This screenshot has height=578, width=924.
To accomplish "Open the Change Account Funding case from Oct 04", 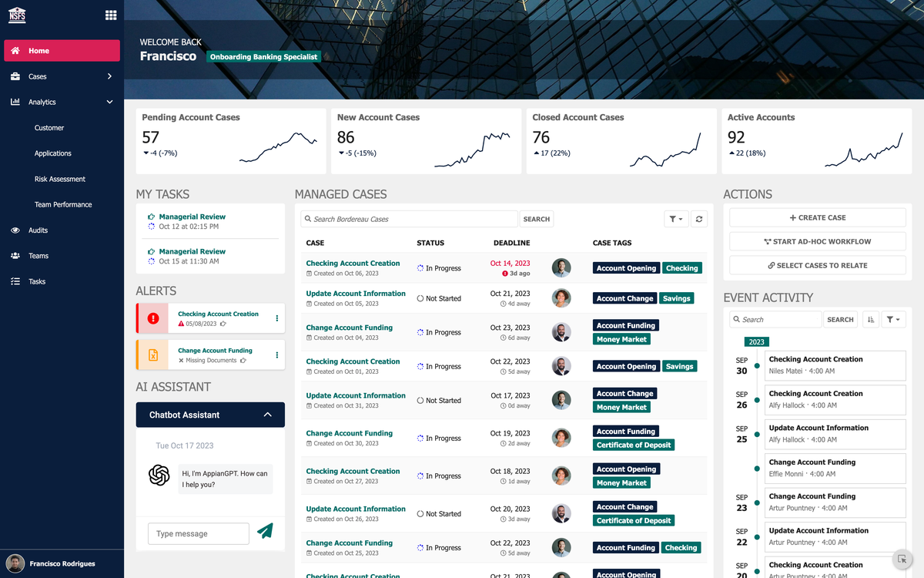I will [349, 328].
